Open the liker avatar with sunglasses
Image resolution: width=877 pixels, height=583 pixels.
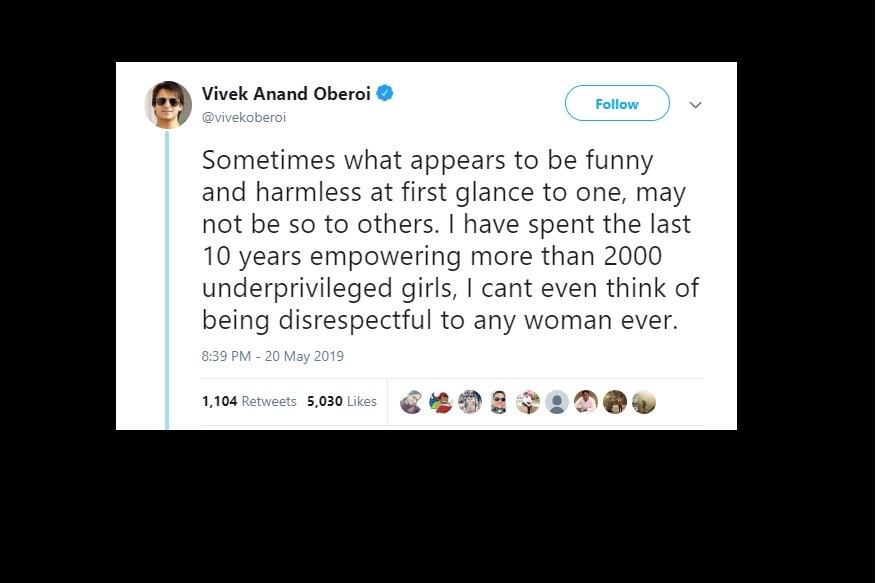coord(499,402)
